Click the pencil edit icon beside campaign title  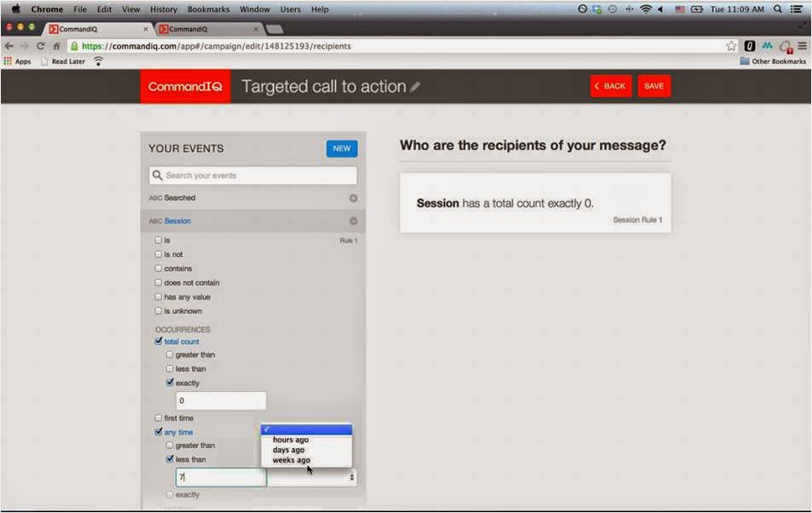pyautogui.click(x=415, y=86)
